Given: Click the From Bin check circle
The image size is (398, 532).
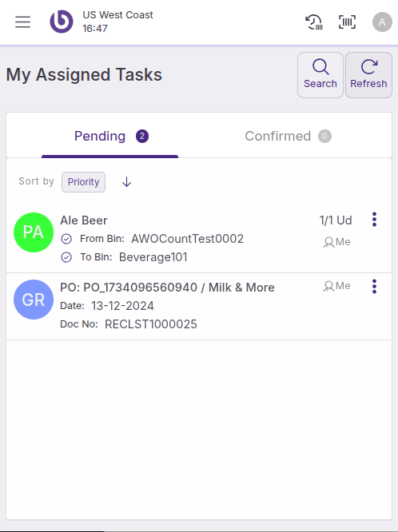Looking at the screenshot, I should (x=66, y=239).
